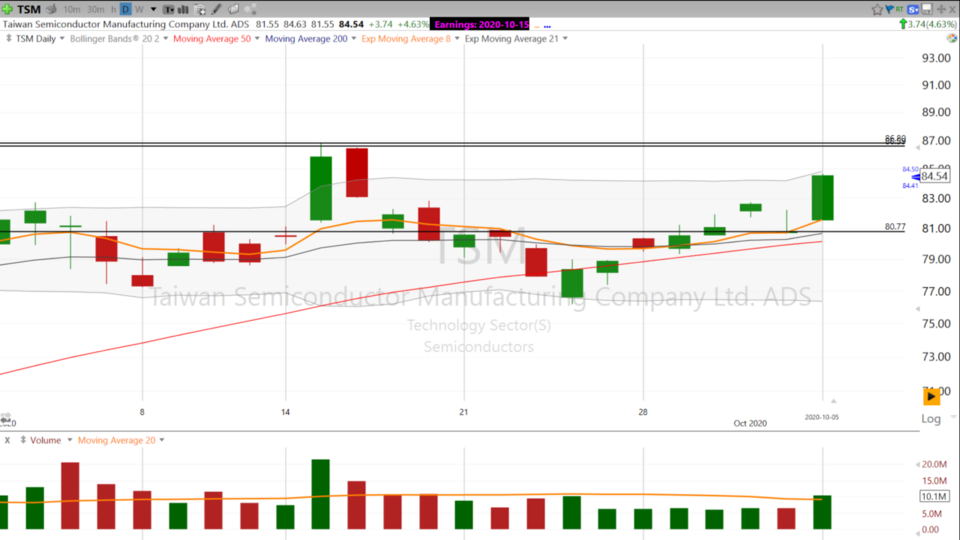Click the +4.63% percent change value
The height and width of the screenshot is (540, 960).
[x=413, y=24]
